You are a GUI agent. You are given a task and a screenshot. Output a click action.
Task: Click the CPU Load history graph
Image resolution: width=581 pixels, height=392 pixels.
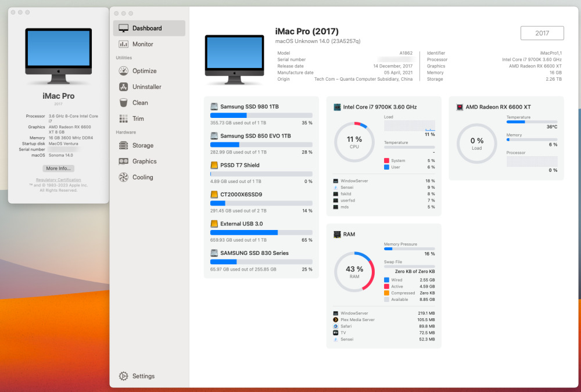point(410,125)
